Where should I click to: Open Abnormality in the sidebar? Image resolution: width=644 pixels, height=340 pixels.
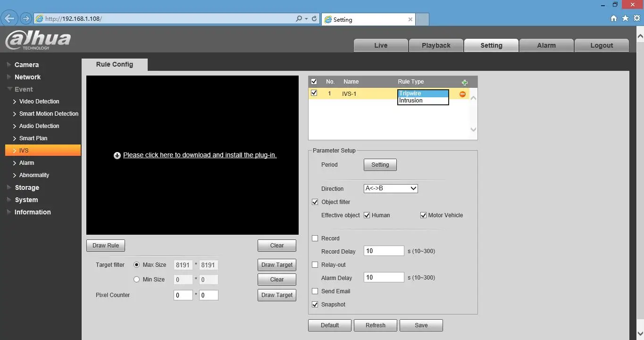[x=34, y=175]
